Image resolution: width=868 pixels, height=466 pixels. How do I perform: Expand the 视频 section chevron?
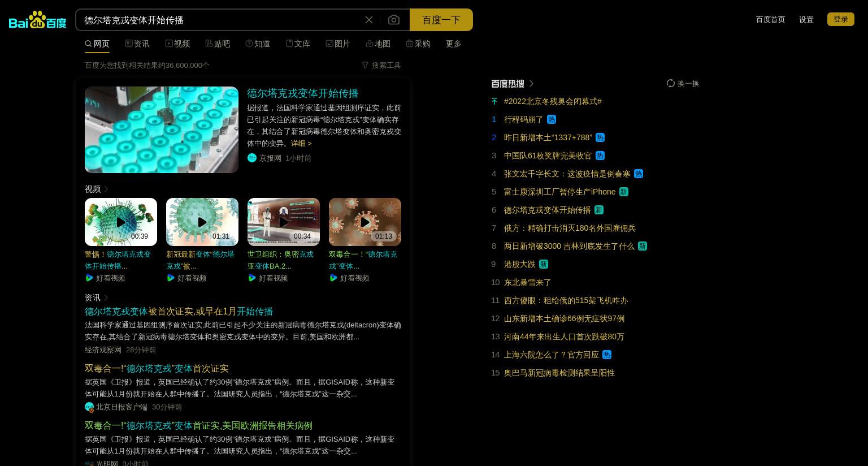pyautogui.click(x=106, y=189)
